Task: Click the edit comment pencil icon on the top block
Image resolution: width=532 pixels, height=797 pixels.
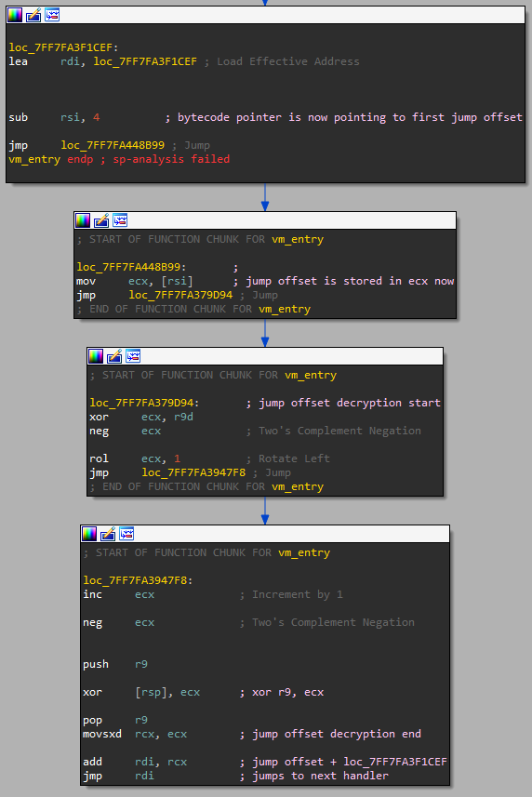Action: tap(33, 15)
